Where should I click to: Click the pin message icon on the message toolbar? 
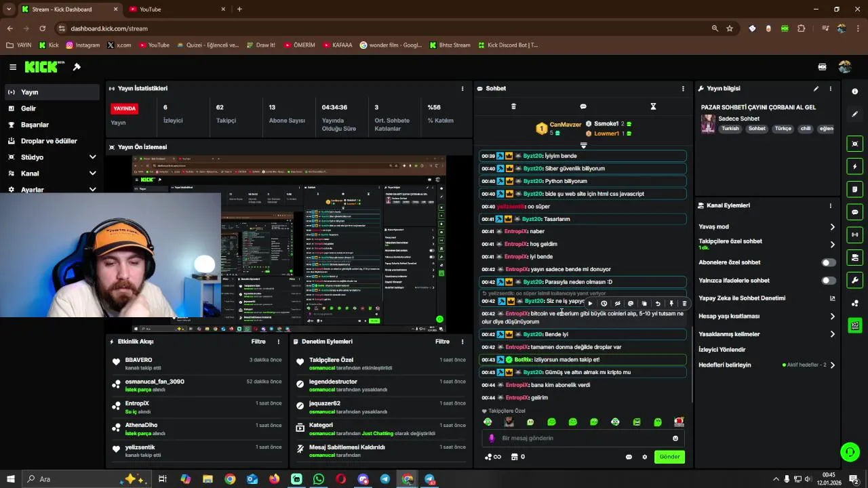point(671,304)
